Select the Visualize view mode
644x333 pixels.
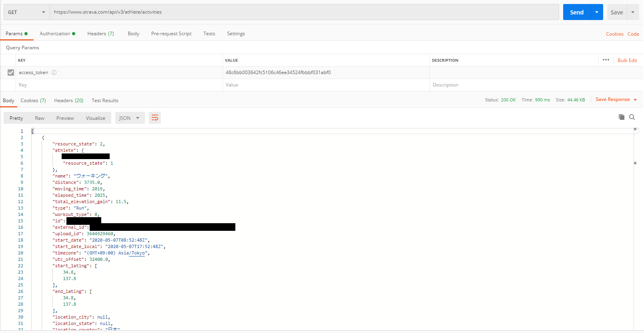[x=96, y=118]
